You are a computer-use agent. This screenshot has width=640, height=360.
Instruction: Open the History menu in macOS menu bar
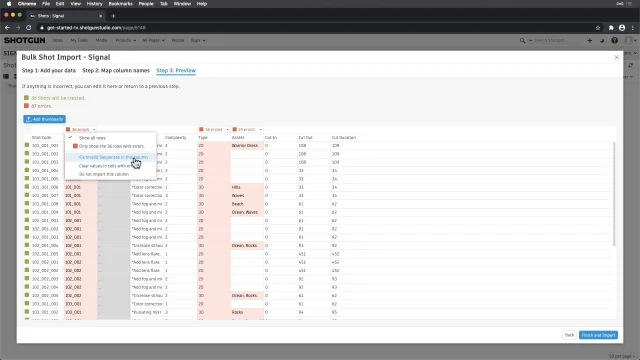pyautogui.click(x=94, y=4)
